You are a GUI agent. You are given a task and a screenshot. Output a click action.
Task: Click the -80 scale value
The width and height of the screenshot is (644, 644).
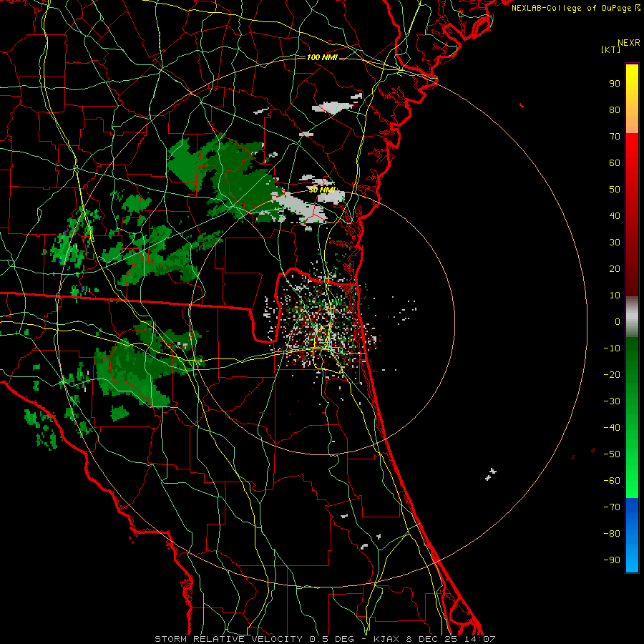612,534
